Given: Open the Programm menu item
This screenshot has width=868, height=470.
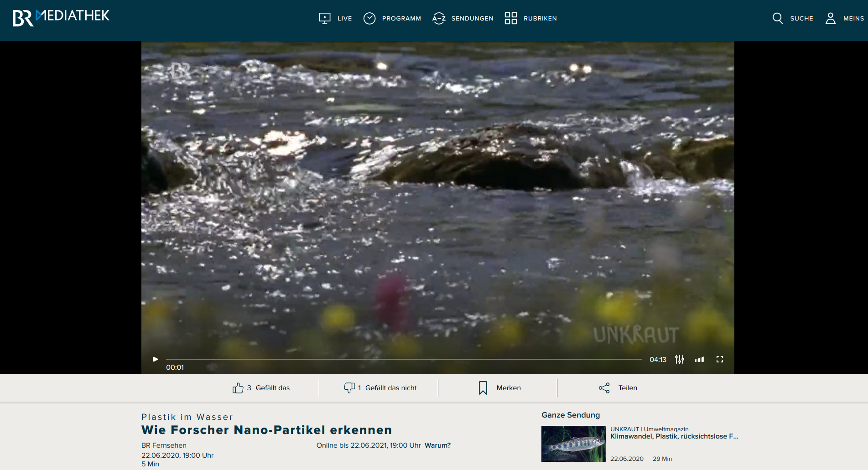Looking at the screenshot, I should coord(401,18).
